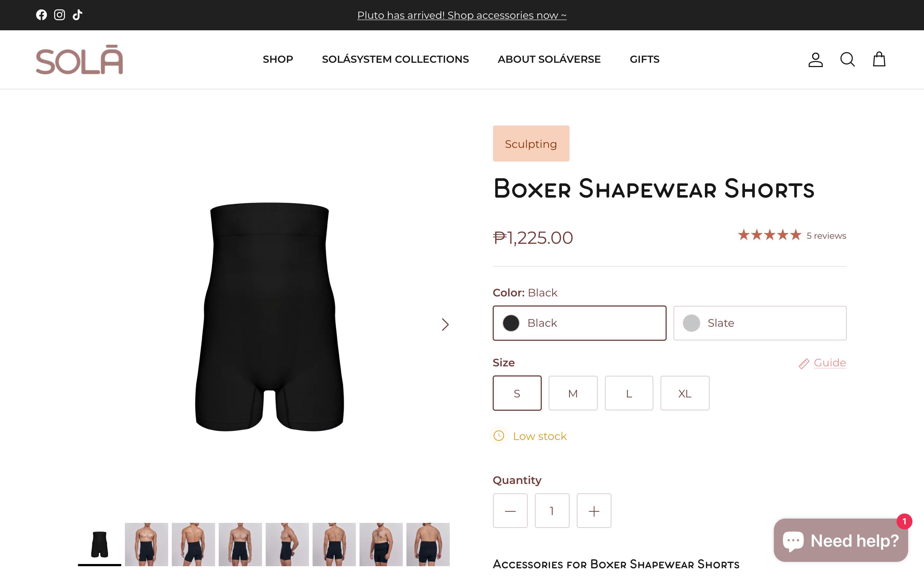Follow the Pluto has arrived announcement link
The height and width of the screenshot is (577, 924).
pyautogui.click(x=462, y=15)
